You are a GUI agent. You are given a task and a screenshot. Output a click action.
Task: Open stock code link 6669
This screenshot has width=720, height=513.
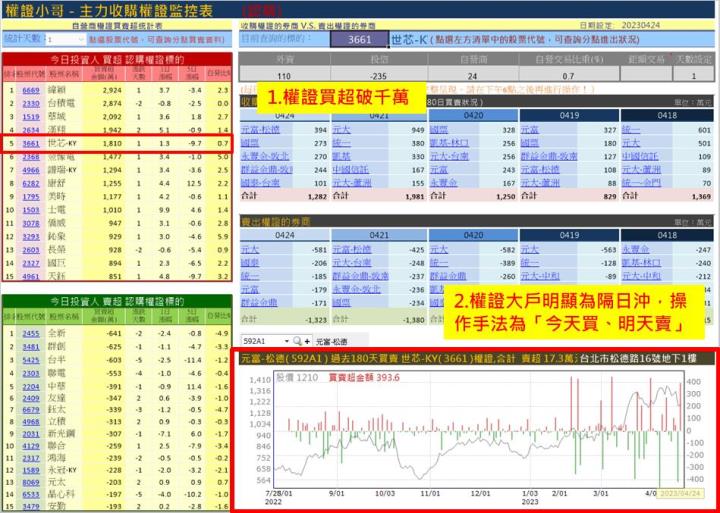click(31, 90)
